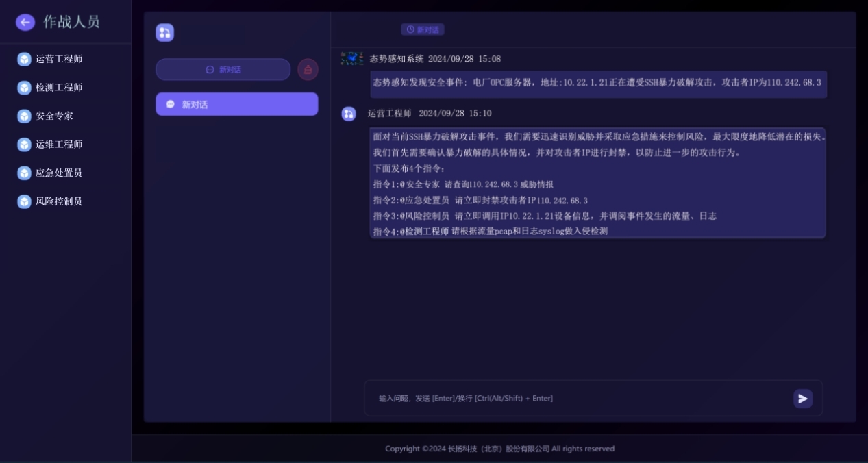This screenshot has width=868, height=463.
Task: Click the 长扬科技 copyright text
Action: tap(499, 448)
